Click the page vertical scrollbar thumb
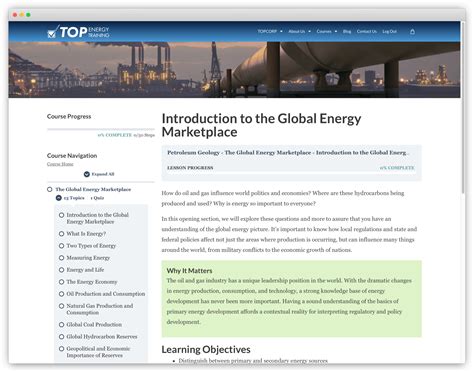This screenshot has height=372, width=474. pyautogui.click(x=463, y=107)
